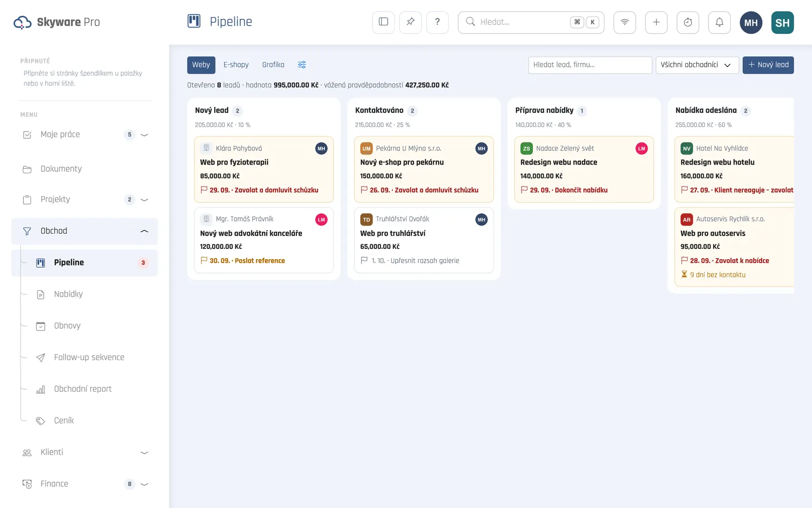Pin the current page with the pushpin icon
The image size is (812, 508).
[x=410, y=22]
